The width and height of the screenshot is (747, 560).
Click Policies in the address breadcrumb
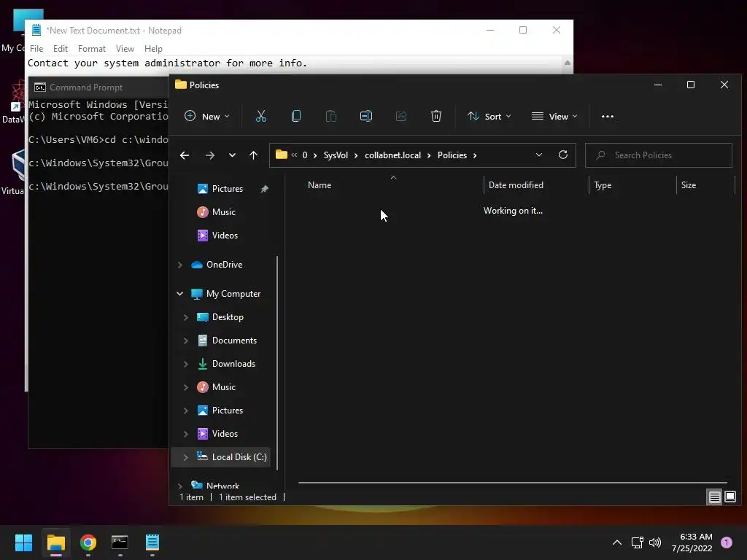[x=452, y=155]
